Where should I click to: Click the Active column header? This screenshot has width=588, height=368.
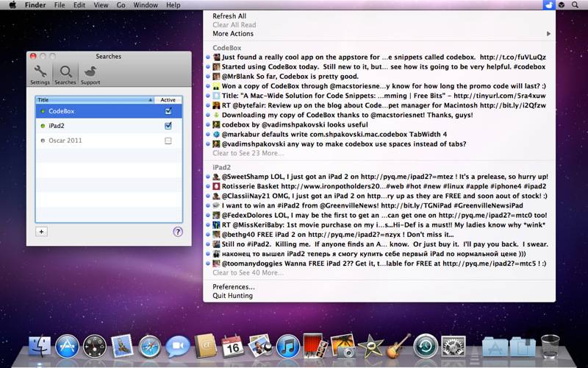(168, 100)
